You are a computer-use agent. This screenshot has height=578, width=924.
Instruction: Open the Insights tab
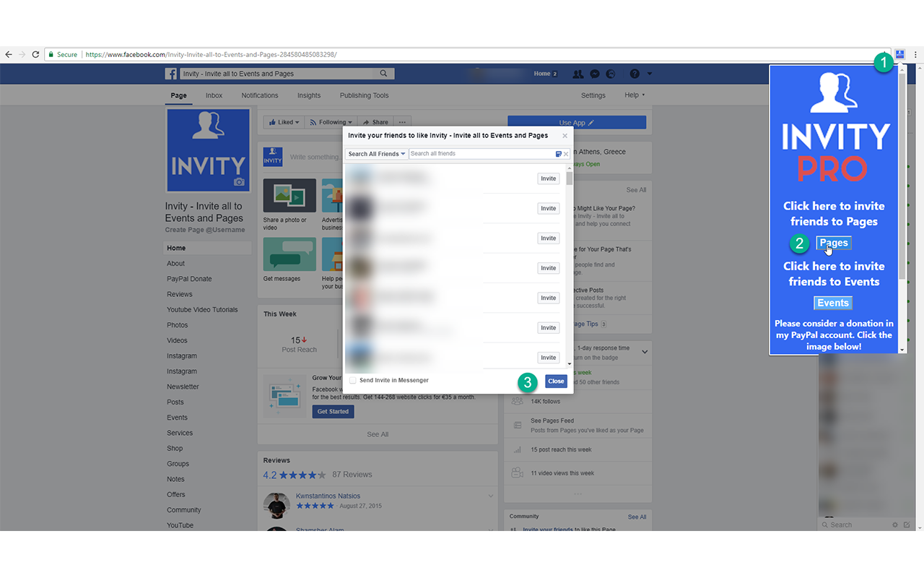pos(309,95)
